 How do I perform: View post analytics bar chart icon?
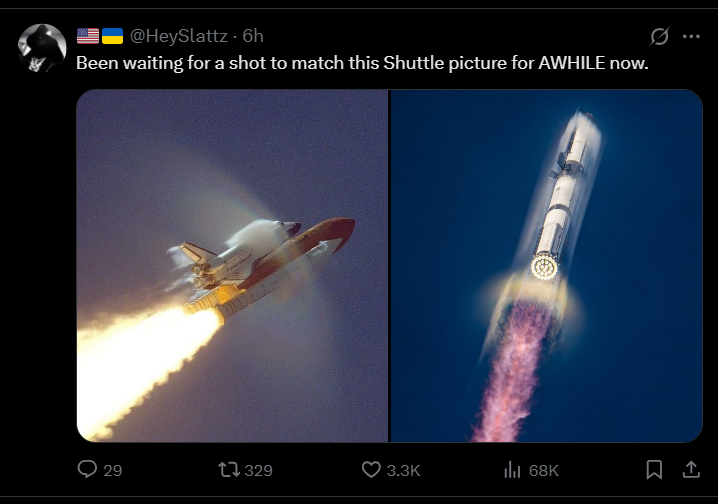pyautogui.click(x=512, y=470)
